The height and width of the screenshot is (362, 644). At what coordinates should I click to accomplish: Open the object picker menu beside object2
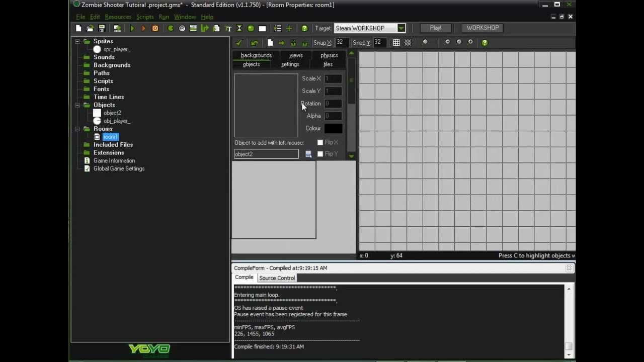tap(308, 154)
